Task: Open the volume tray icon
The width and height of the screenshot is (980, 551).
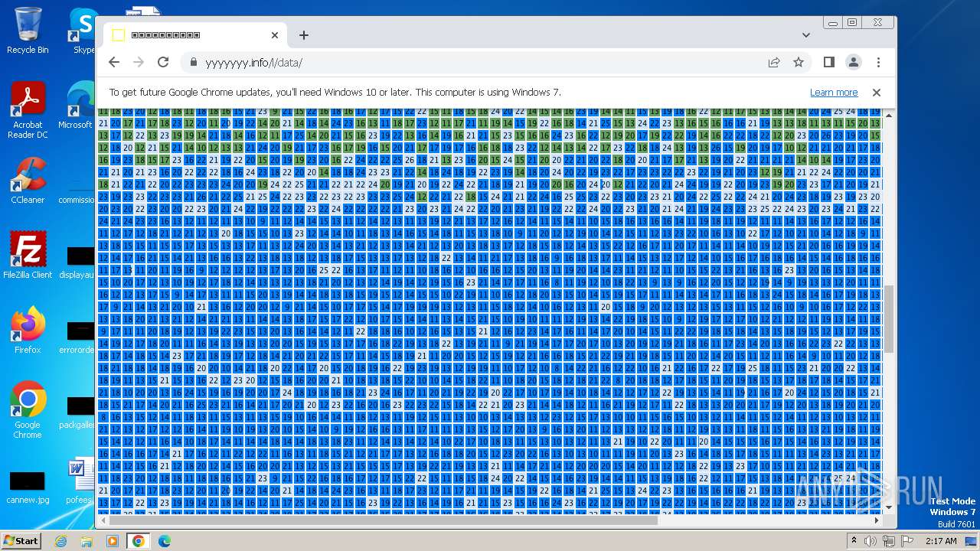Action: tap(871, 541)
